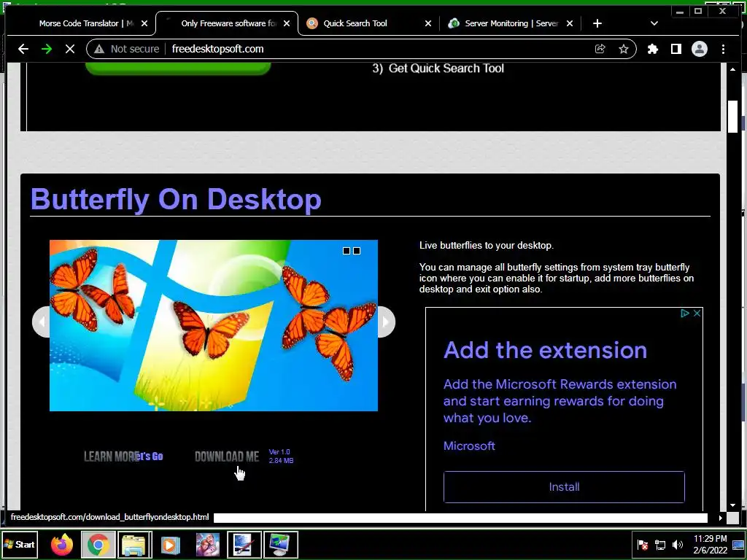Click the Show desktop tray button
This screenshot has width=747, height=560.
(x=739, y=544)
